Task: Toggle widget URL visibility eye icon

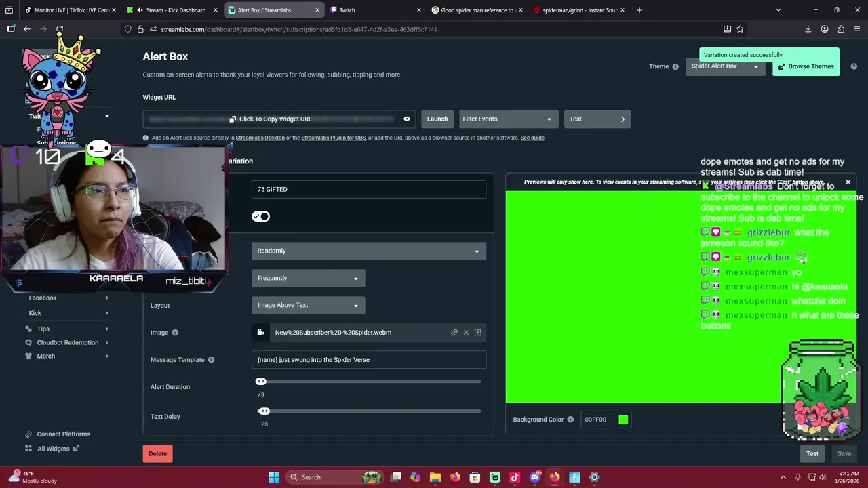Action: click(407, 119)
